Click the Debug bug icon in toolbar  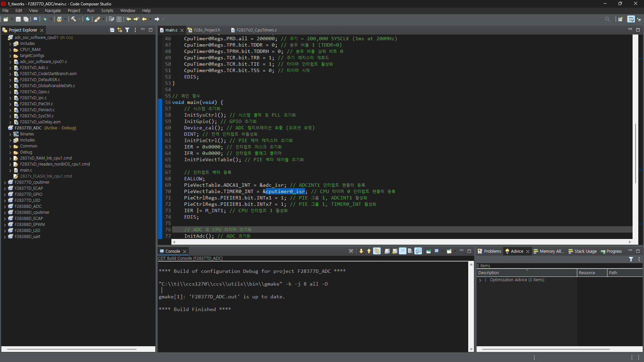45,19
